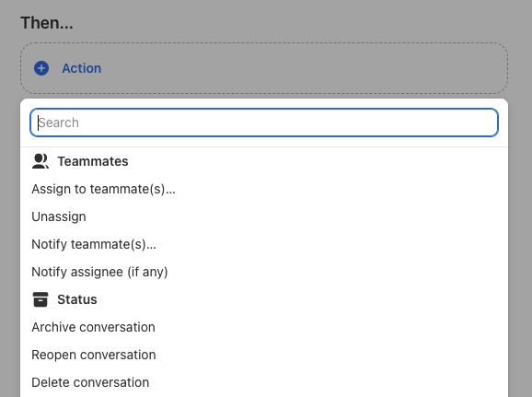Click empty space inside dashed Action box
The width and height of the screenshot is (532, 397).
pos(306,68)
